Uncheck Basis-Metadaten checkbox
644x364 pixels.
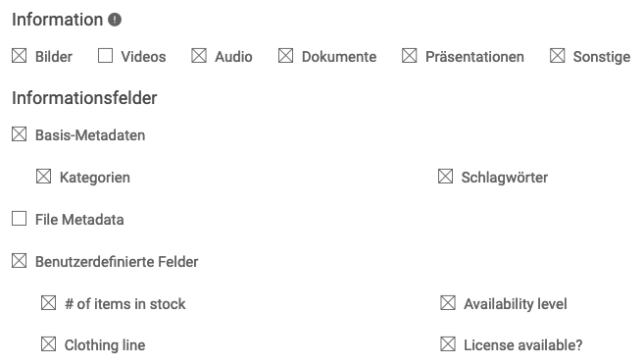coord(20,134)
